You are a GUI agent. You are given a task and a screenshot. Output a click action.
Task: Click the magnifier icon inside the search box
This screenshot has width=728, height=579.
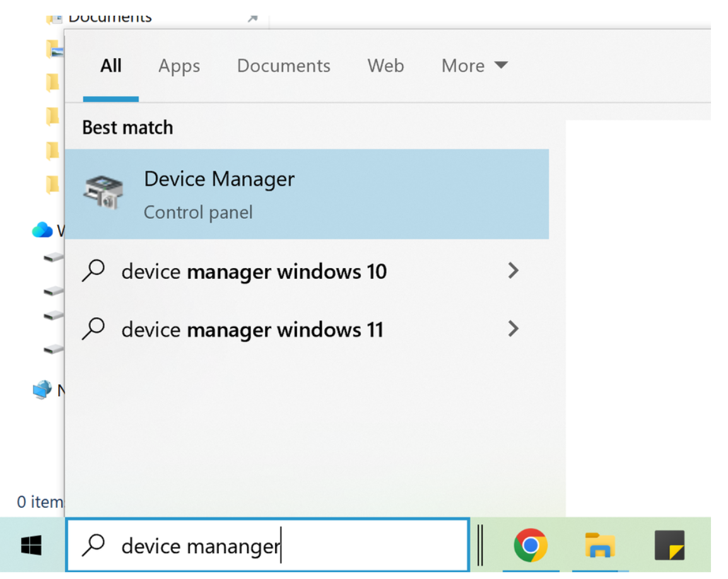pyautogui.click(x=94, y=545)
